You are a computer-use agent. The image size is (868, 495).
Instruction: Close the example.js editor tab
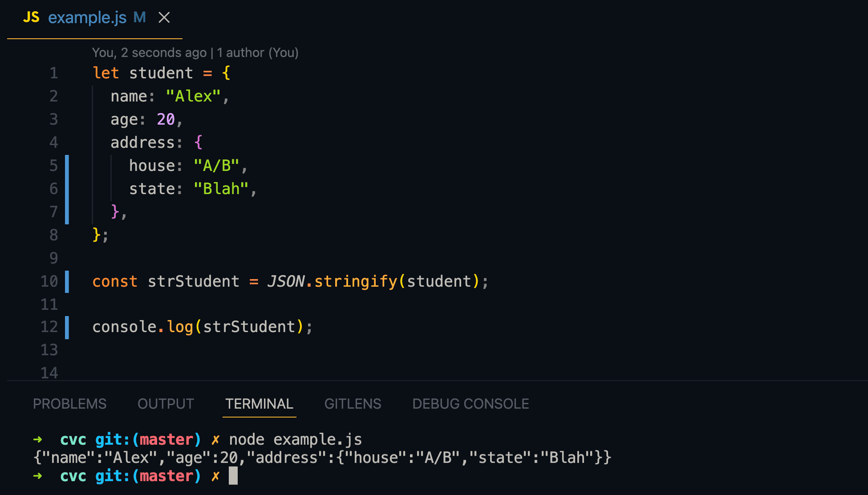tap(164, 18)
